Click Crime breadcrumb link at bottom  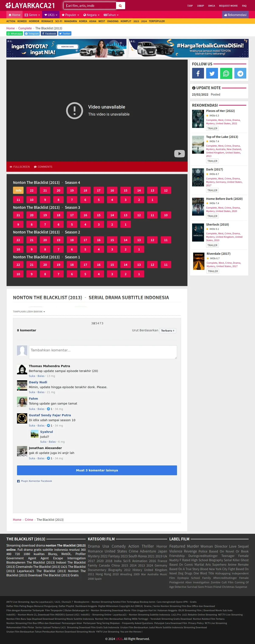[x=29, y=520]
